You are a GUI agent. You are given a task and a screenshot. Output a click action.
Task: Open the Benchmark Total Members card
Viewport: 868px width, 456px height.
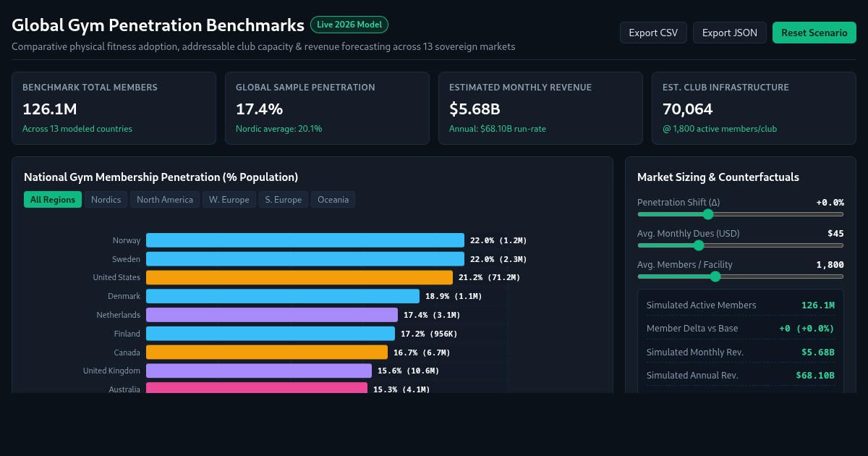(114, 108)
